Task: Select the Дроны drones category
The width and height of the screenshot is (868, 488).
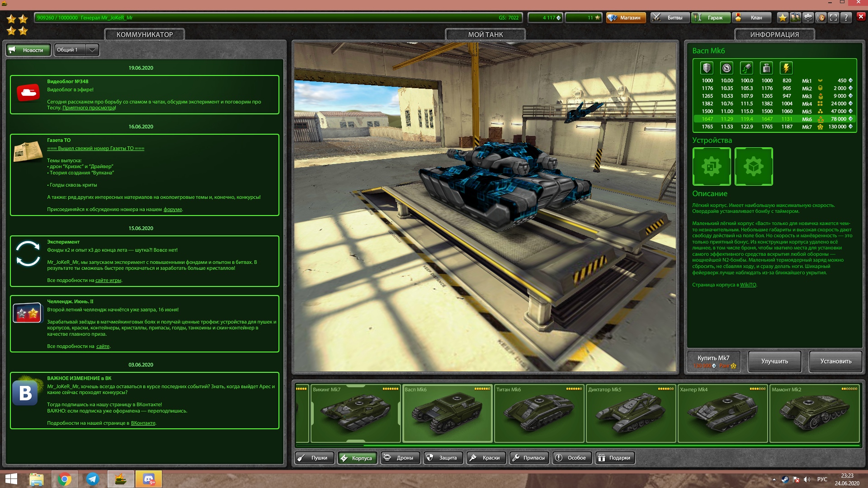Action: pos(400,458)
